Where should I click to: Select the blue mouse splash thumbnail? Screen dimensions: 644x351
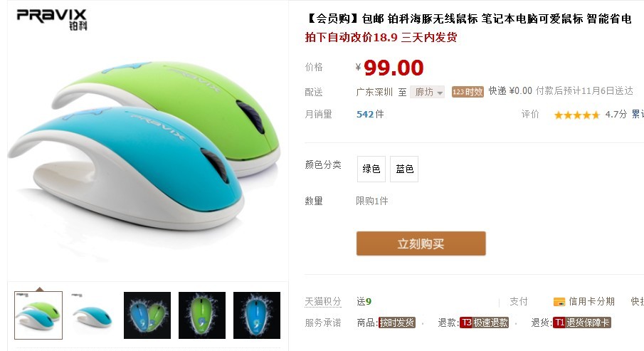click(x=257, y=315)
